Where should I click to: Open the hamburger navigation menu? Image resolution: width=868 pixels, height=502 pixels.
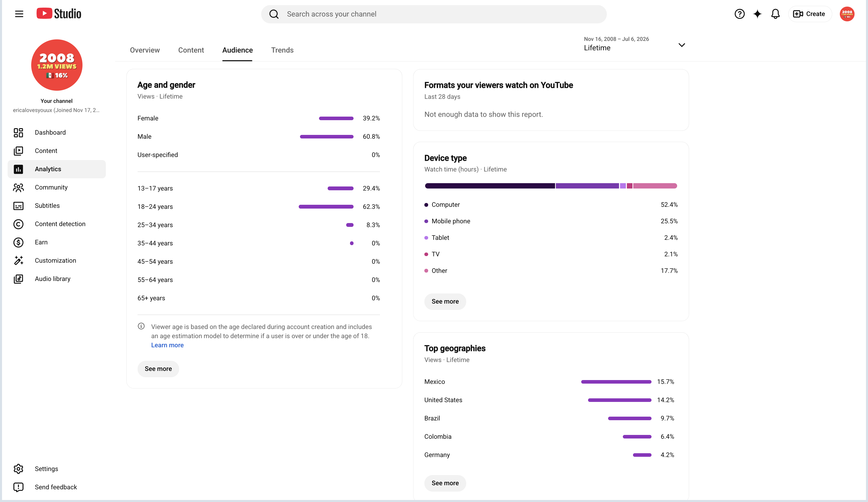(x=19, y=14)
